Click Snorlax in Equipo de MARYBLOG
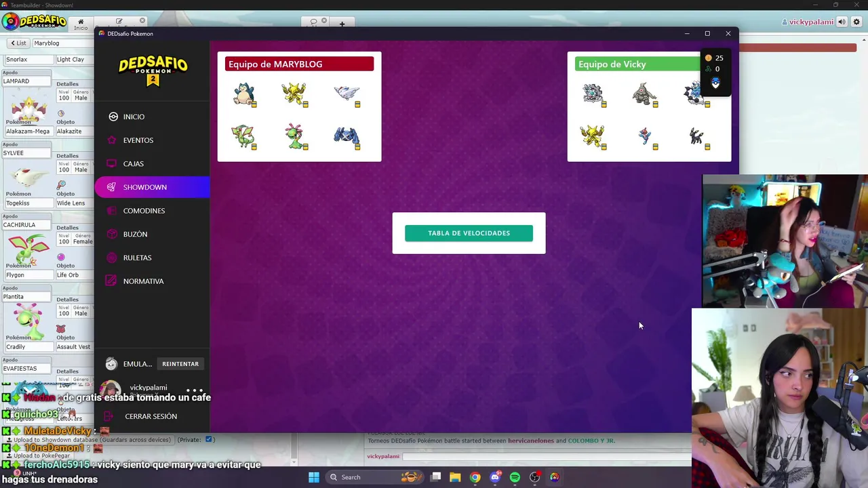Image resolution: width=868 pixels, height=488 pixels. click(243, 94)
